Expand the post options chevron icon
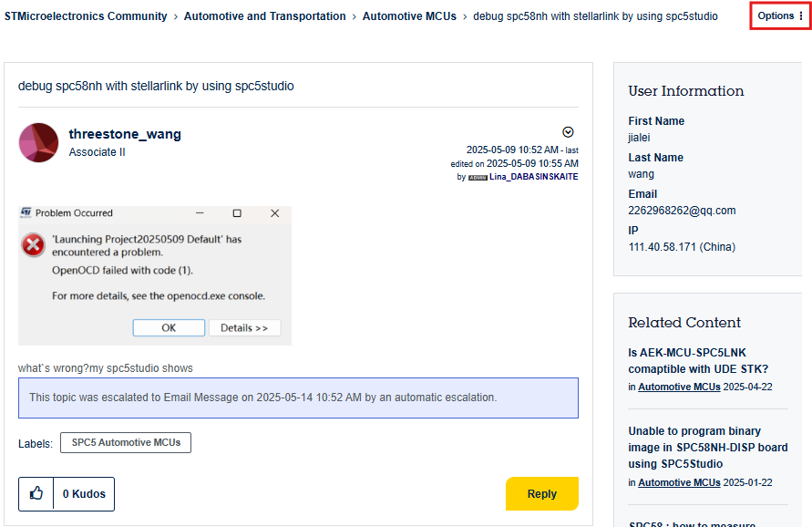The height and width of the screenshot is (527, 812). 568,132
